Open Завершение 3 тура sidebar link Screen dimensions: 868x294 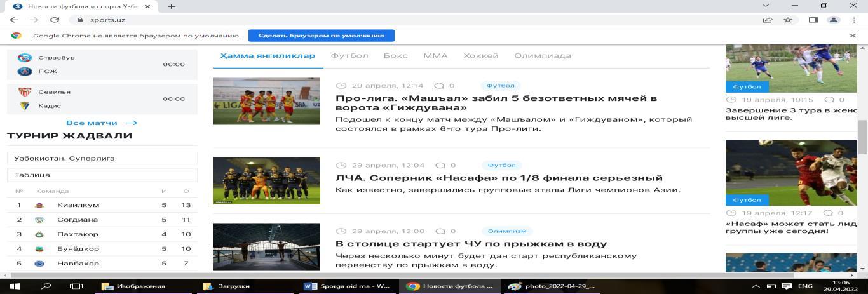pyautogui.click(x=791, y=114)
